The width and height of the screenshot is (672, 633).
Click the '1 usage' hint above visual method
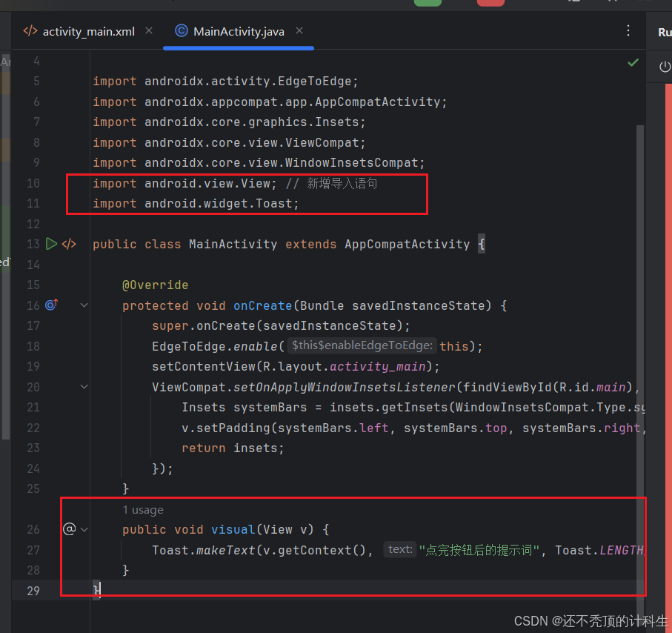coord(143,510)
